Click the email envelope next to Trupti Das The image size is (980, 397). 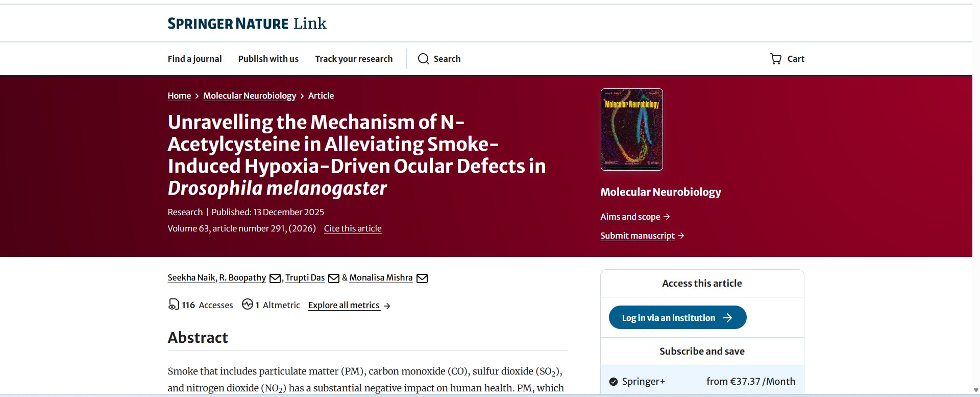click(x=334, y=278)
